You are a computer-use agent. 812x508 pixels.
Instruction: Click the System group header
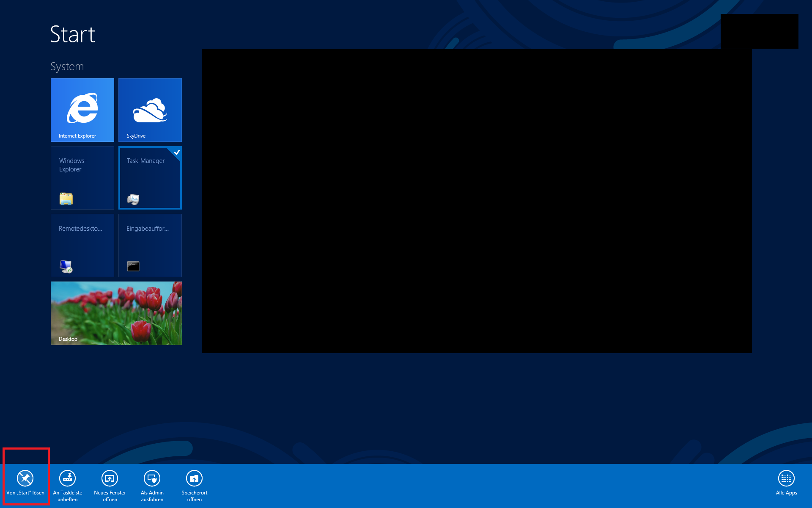click(x=67, y=66)
